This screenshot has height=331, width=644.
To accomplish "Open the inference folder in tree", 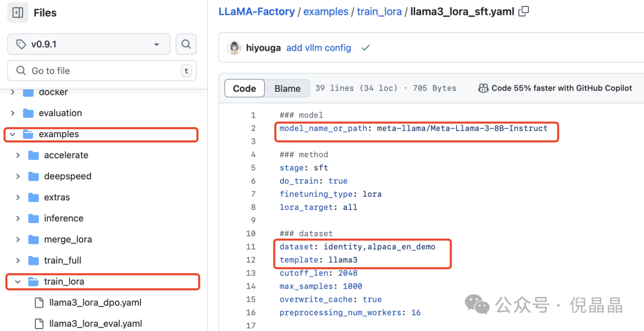I will 64,218.
